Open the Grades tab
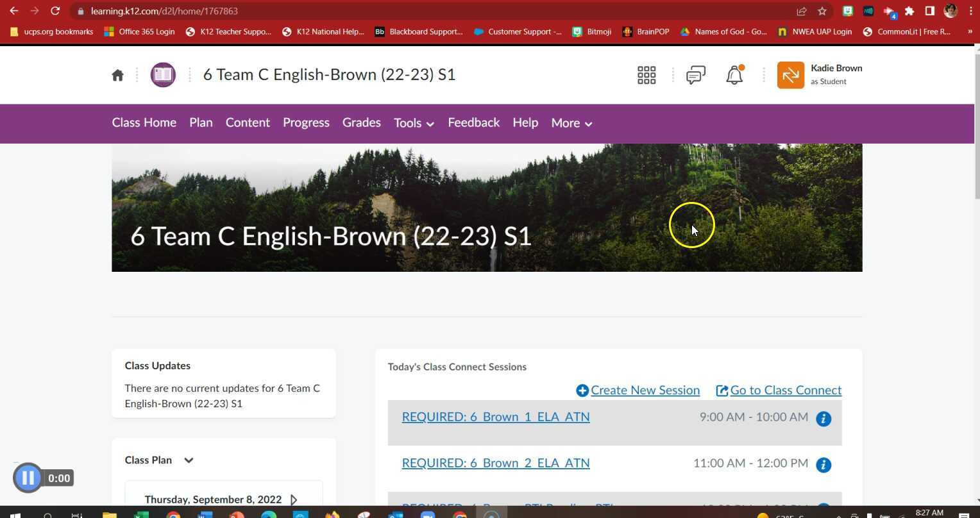Screen dimensions: 980x518 pyautogui.click(x=361, y=122)
